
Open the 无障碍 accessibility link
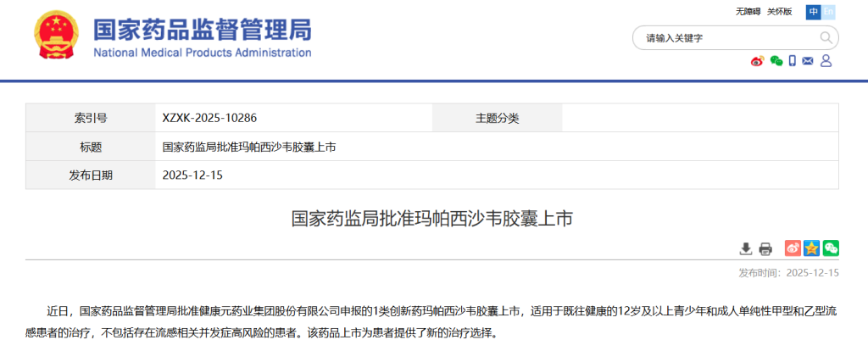(x=748, y=11)
